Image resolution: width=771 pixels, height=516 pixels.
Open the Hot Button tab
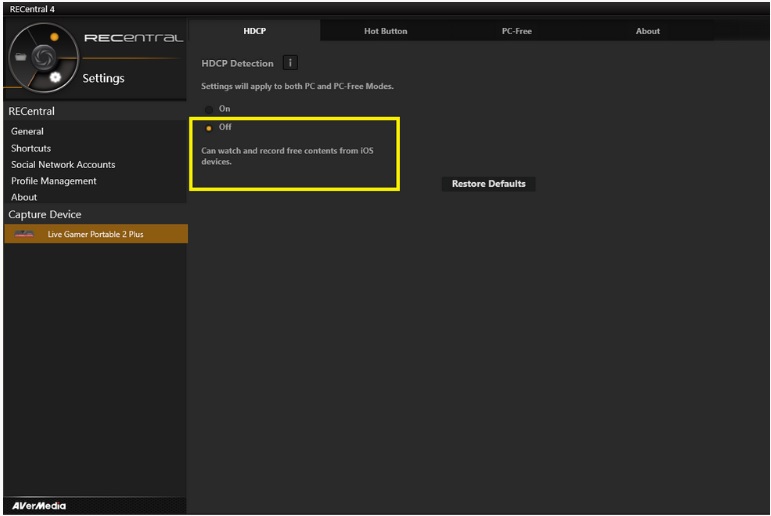(x=386, y=30)
